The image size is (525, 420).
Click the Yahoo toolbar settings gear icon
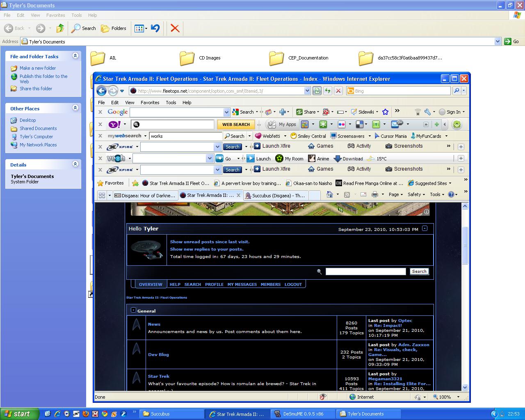pyautogui.click(x=457, y=124)
